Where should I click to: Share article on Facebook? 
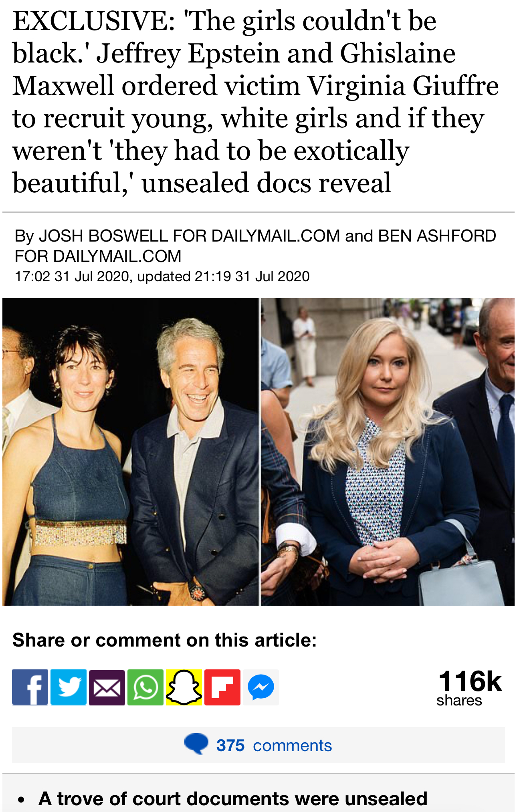30,687
